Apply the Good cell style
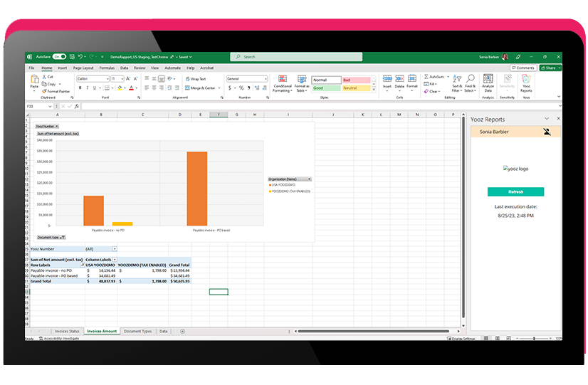 pyautogui.click(x=326, y=88)
